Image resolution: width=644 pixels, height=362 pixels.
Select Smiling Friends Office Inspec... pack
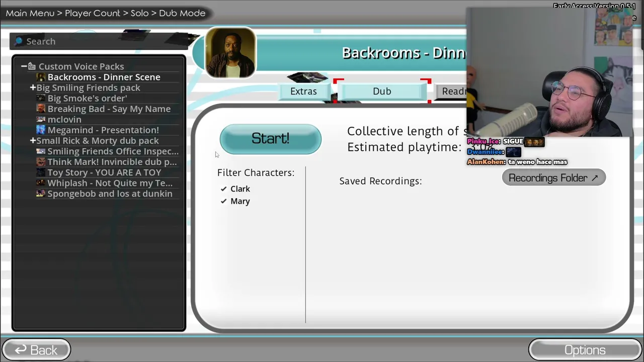click(x=113, y=151)
